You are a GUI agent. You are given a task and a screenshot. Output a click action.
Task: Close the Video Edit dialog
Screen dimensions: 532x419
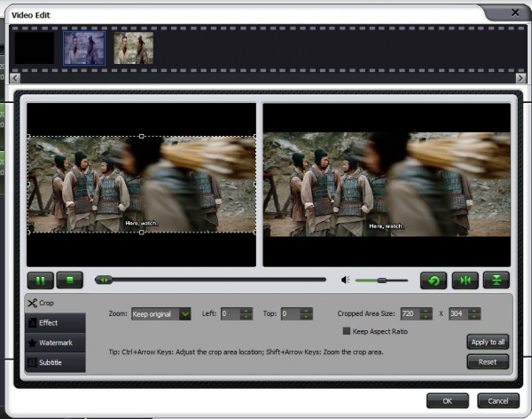tap(515, 12)
